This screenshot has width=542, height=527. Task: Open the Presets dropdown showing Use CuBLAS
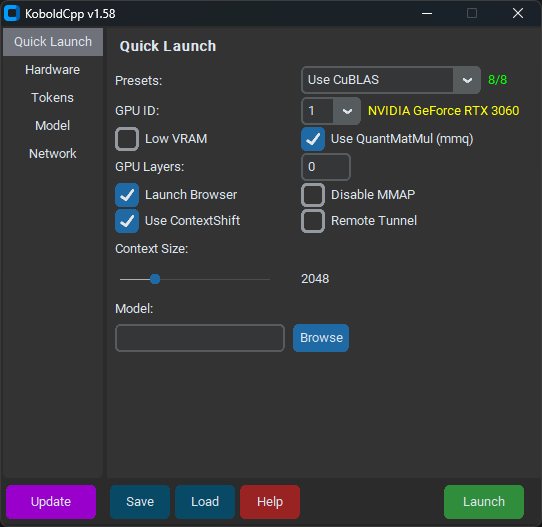[x=391, y=80]
